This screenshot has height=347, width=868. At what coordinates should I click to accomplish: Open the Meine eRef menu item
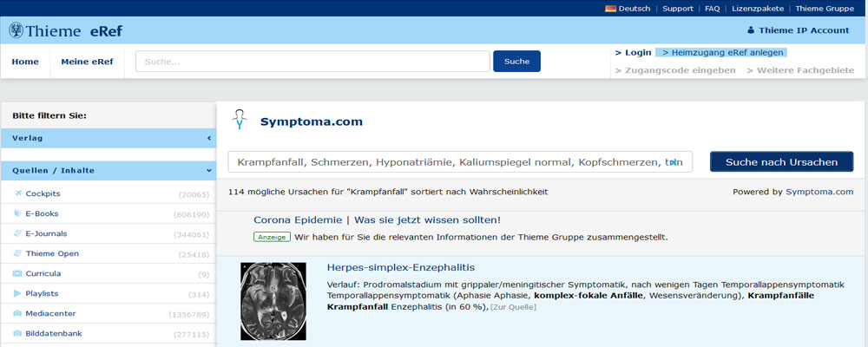coord(87,62)
